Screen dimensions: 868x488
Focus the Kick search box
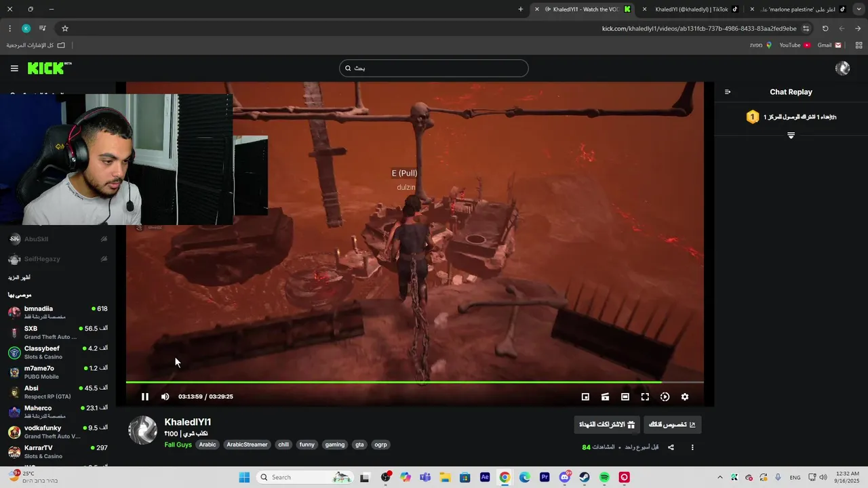[x=434, y=68]
